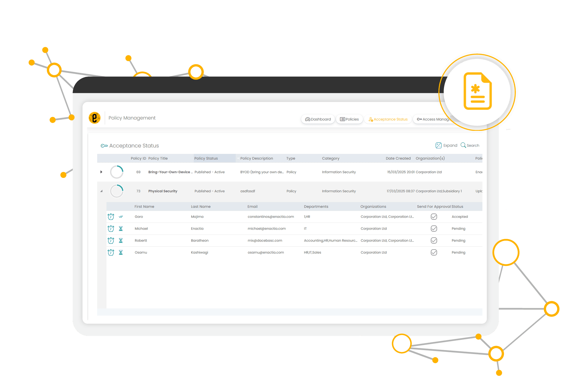Toggle Send For Approval checkbox for Osamu
The width and height of the screenshot is (588, 390).
(x=433, y=253)
